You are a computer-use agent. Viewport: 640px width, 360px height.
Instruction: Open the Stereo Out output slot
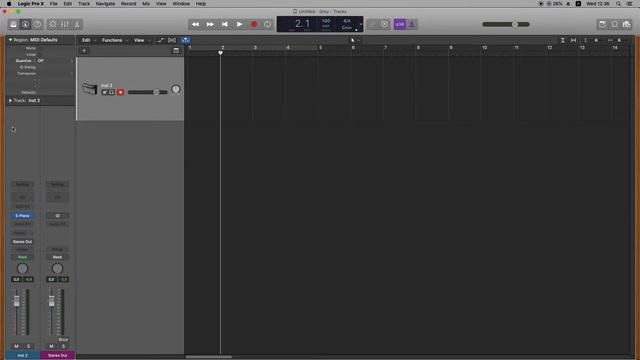click(x=22, y=242)
